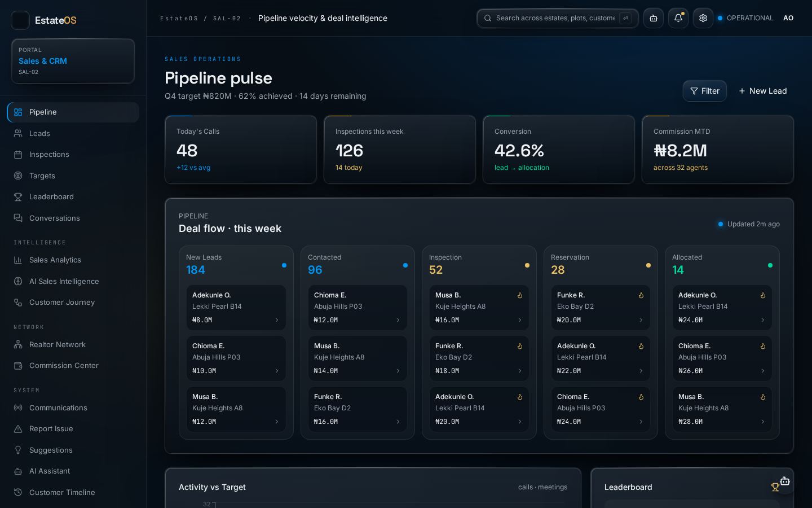This screenshot has width=812, height=508.
Task: Click the Conversations chat icon
Action: click(x=18, y=218)
